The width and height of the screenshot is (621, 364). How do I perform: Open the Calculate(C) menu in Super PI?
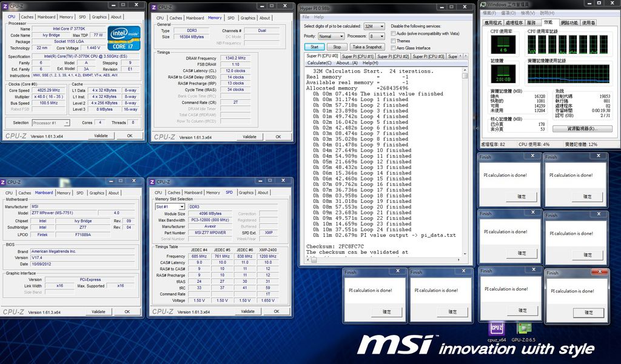pyautogui.click(x=319, y=63)
